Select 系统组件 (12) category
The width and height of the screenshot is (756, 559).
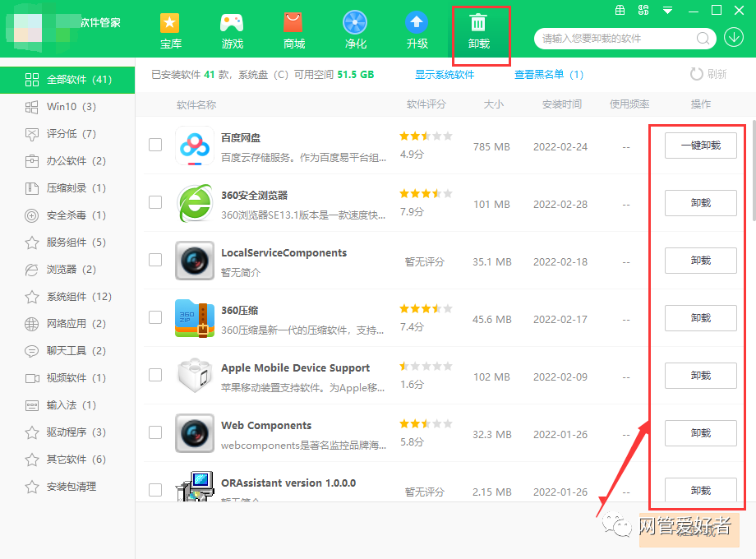[x=67, y=296]
